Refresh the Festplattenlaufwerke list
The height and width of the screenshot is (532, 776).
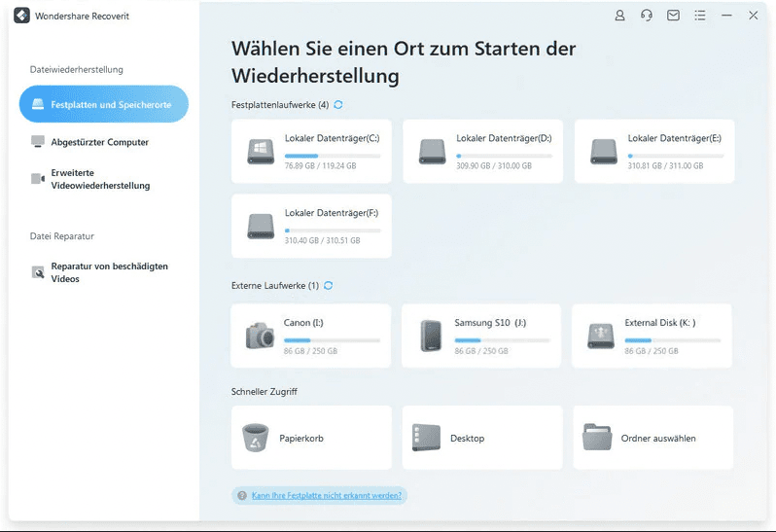click(x=338, y=104)
